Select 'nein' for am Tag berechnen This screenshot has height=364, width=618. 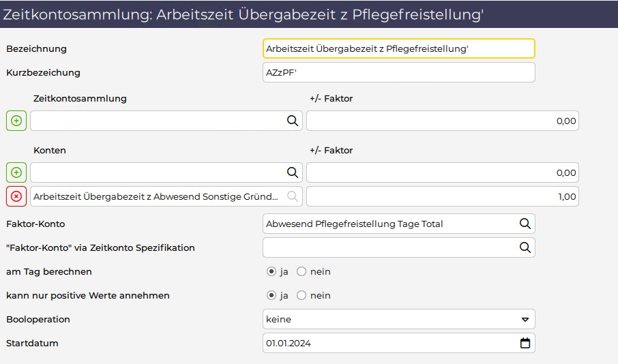click(301, 271)
